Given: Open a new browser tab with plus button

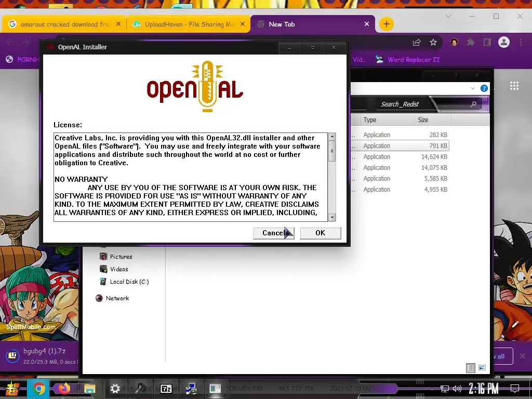Looking at the screenshot, I should [386, 24].
